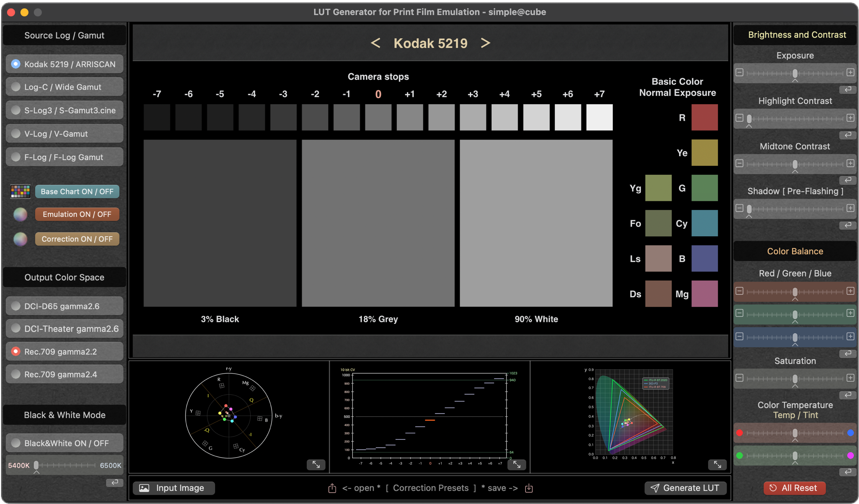
Task: Click the open preset share icon
Action: pyautogui.click(x=332, y=488)
